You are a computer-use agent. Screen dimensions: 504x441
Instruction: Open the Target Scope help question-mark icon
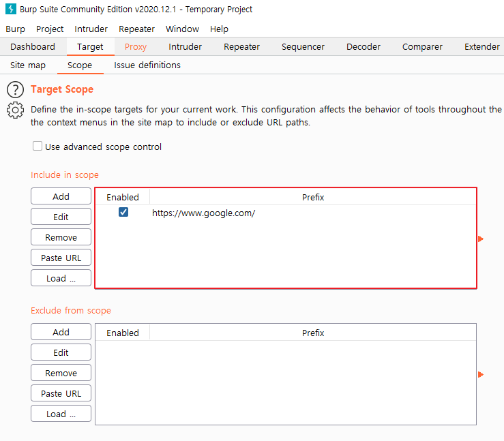[15, 89]
